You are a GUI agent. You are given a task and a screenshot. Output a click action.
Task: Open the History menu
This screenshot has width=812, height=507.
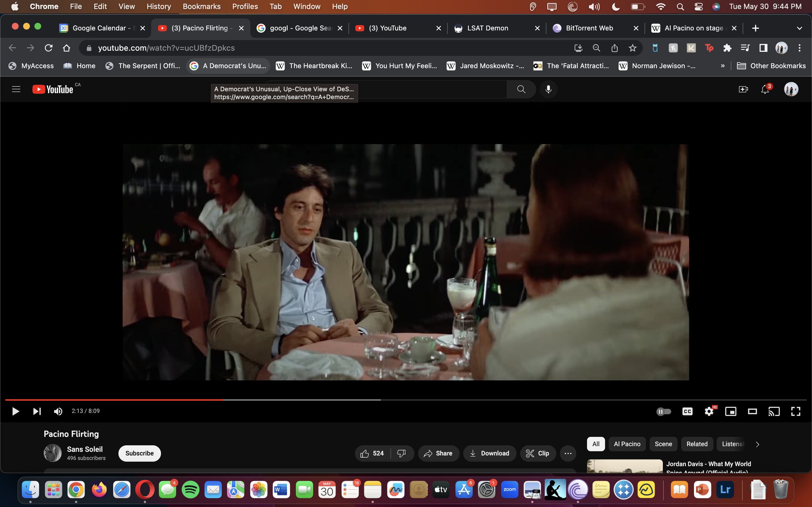[x=158, y=6]
